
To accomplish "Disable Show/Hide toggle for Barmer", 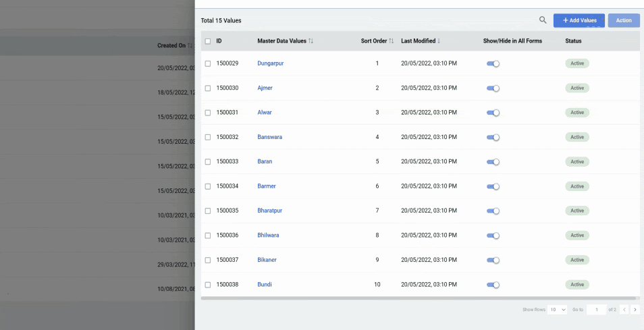I will (x=493, y=186).
